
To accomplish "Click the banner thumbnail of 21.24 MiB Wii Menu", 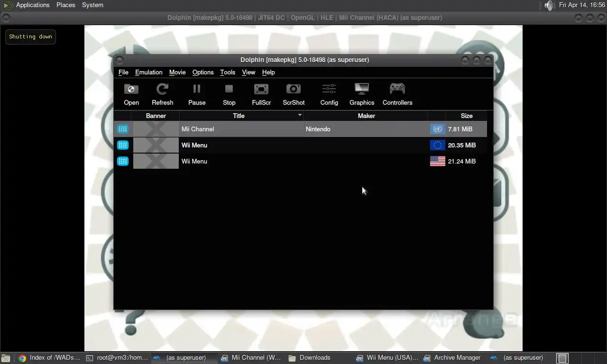I will pos(156,161).
